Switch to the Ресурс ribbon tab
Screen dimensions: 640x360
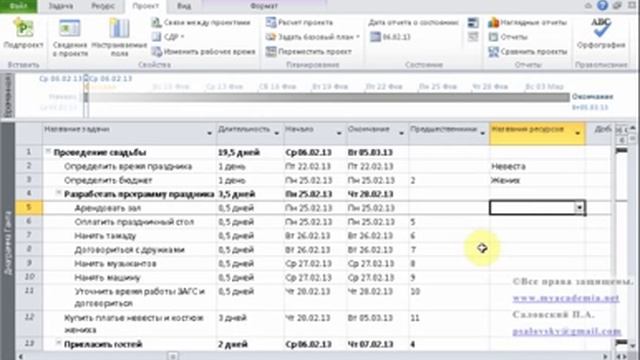(103, 6)
